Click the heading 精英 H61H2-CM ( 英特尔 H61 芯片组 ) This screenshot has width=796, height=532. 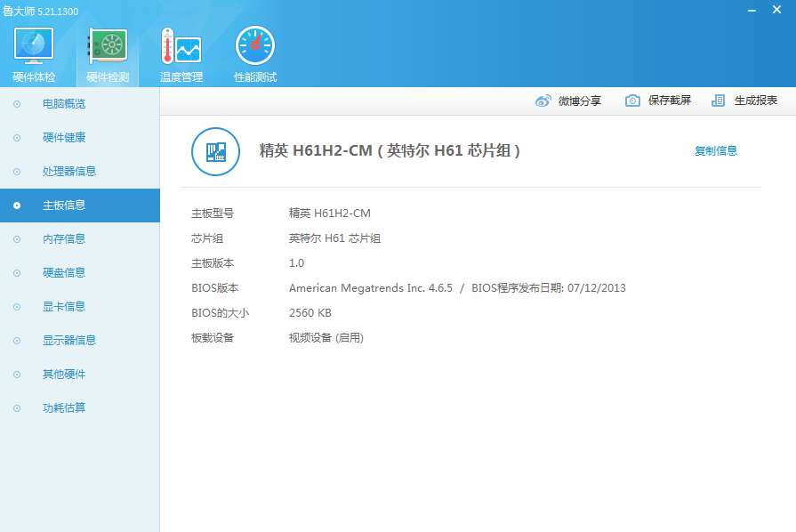pos(390,150)
